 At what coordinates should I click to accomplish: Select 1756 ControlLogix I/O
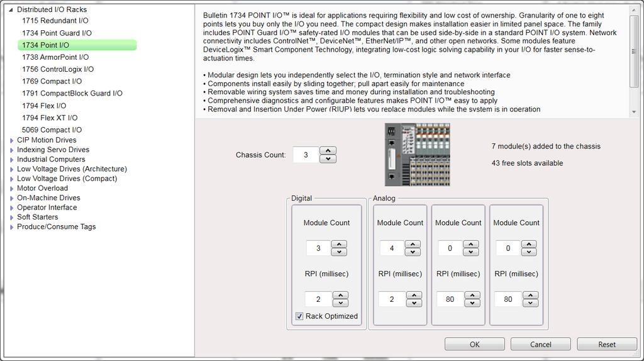[57, 69]
